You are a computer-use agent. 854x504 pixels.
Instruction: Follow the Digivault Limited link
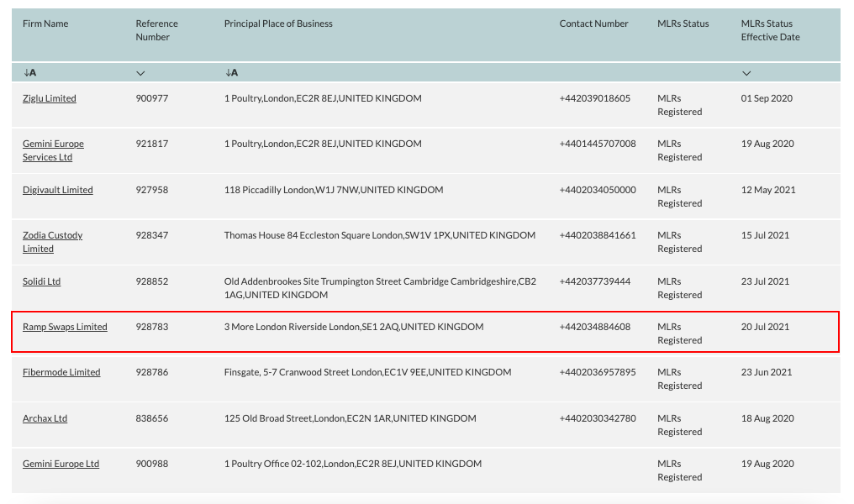tap(58, 190)
